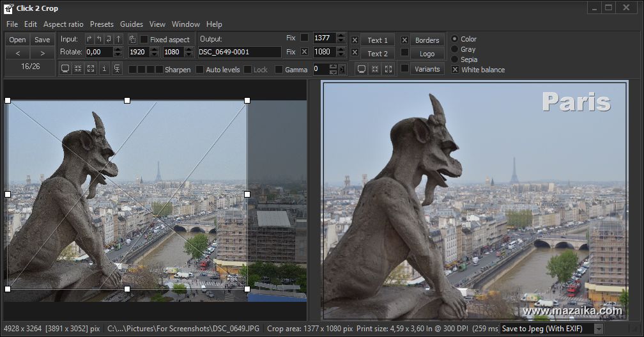Click the swap crop dimensions icon
644x337 pixels.
coord(132,39)
